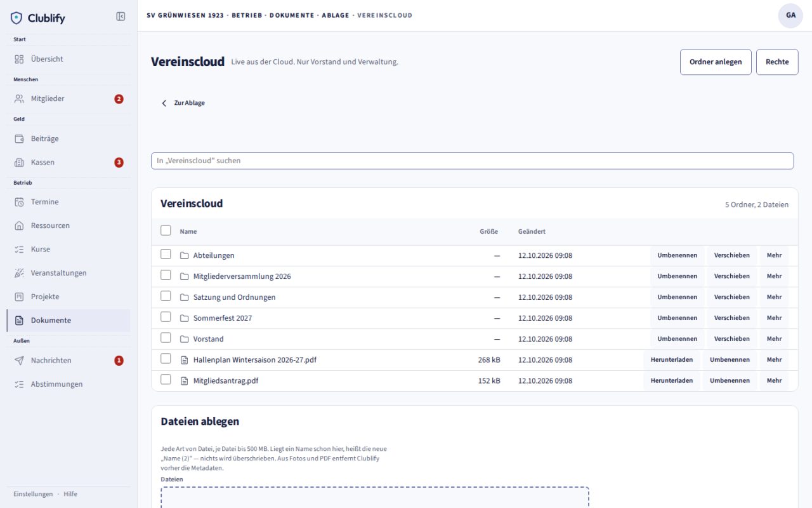Click the DOKUMENTE breadcrumb item
The height and width of the screenshot is (508, 812).
(292, 15)
